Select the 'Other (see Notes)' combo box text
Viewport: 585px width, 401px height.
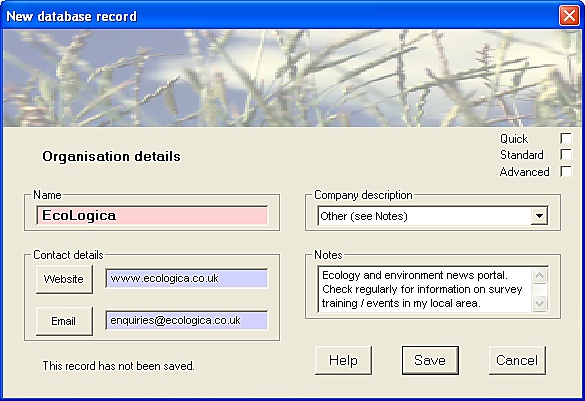(x=364, y=216)
